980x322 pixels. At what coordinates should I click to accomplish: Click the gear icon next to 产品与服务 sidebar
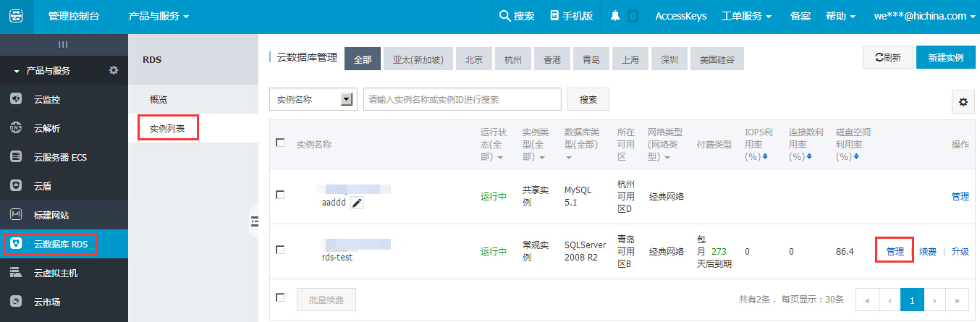[113, 70]
